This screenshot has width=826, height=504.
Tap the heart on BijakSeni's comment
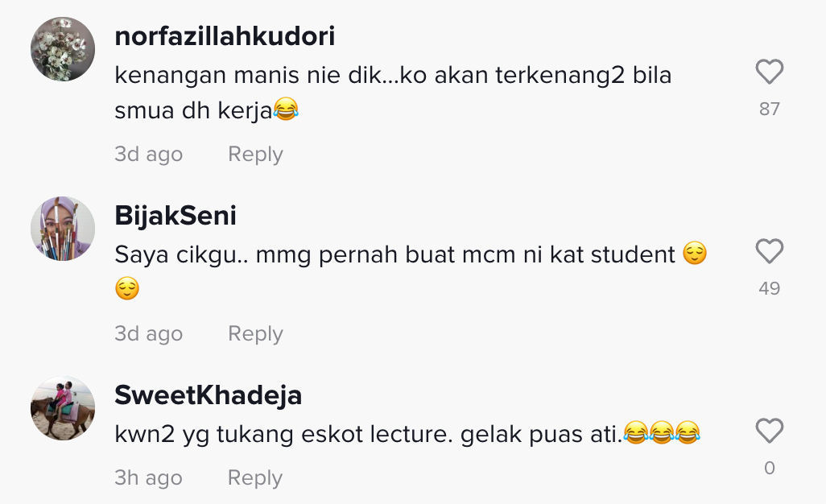pos(770,253)
